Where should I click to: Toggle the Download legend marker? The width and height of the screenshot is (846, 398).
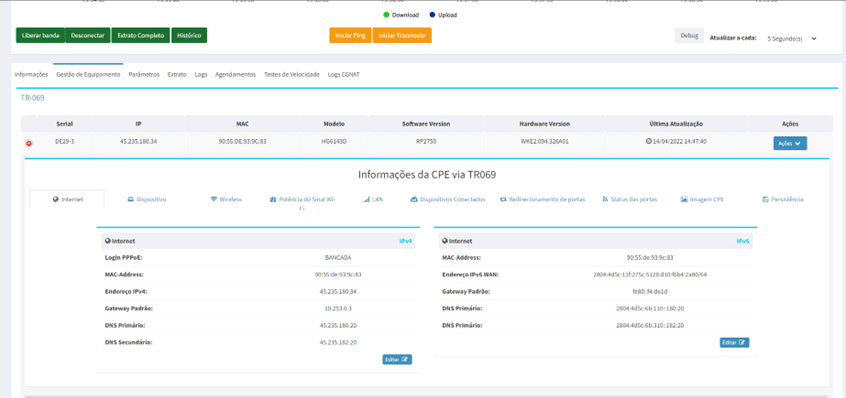click(x=386, y=15)
